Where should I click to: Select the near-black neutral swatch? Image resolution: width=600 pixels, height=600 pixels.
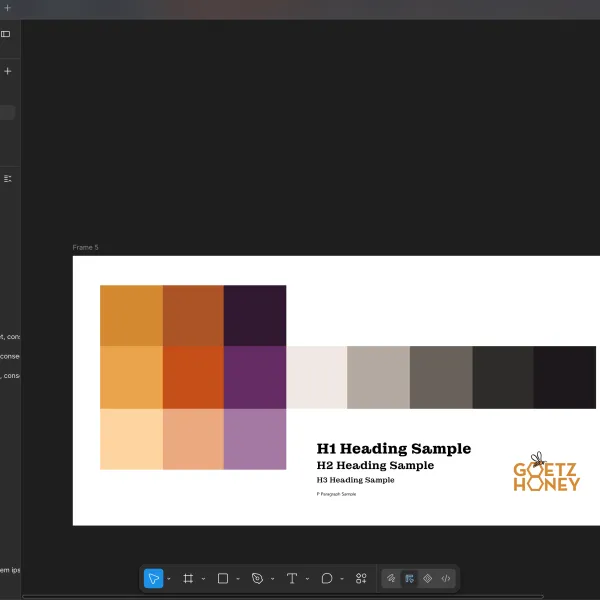point(565,377)
